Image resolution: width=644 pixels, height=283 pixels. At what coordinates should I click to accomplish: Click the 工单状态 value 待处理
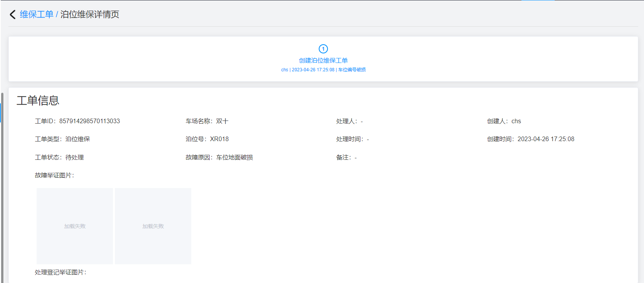point(74,158)
